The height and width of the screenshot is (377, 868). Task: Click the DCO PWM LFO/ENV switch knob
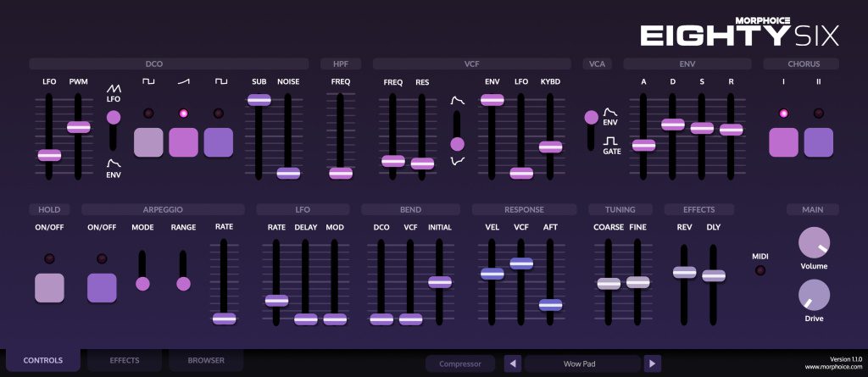coord(113,118)
